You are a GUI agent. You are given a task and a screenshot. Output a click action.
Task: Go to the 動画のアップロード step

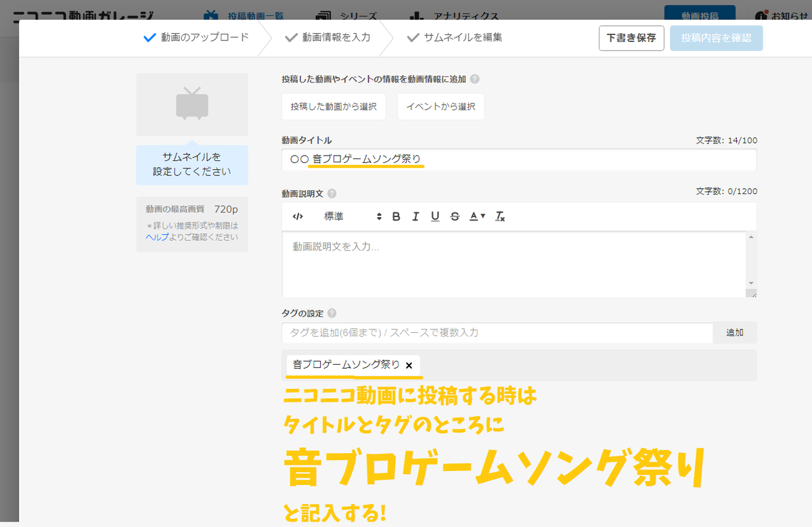pos(196,37)
